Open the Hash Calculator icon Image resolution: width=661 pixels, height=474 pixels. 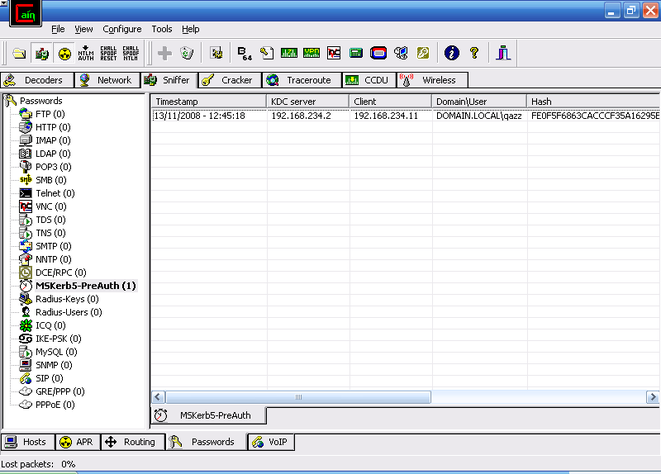tap(356, 53)
